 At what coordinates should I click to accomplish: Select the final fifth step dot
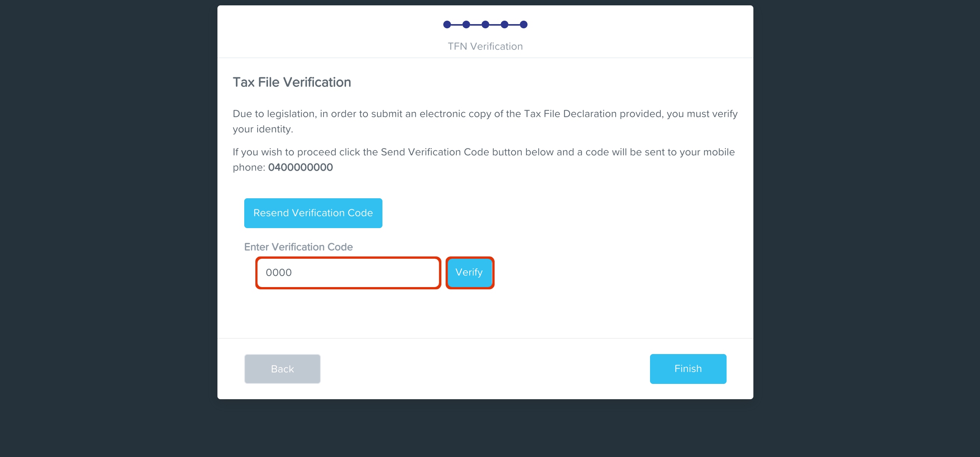pos(524,24)
